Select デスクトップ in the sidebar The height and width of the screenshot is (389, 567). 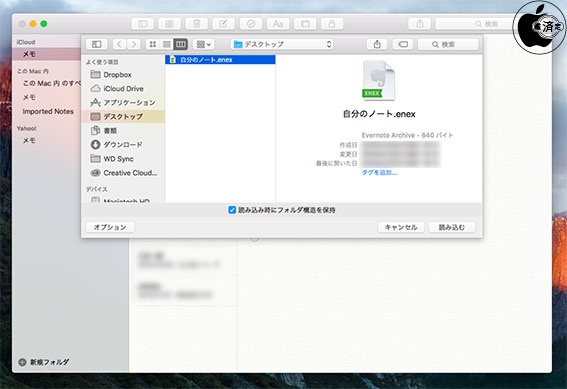[123, 116]
